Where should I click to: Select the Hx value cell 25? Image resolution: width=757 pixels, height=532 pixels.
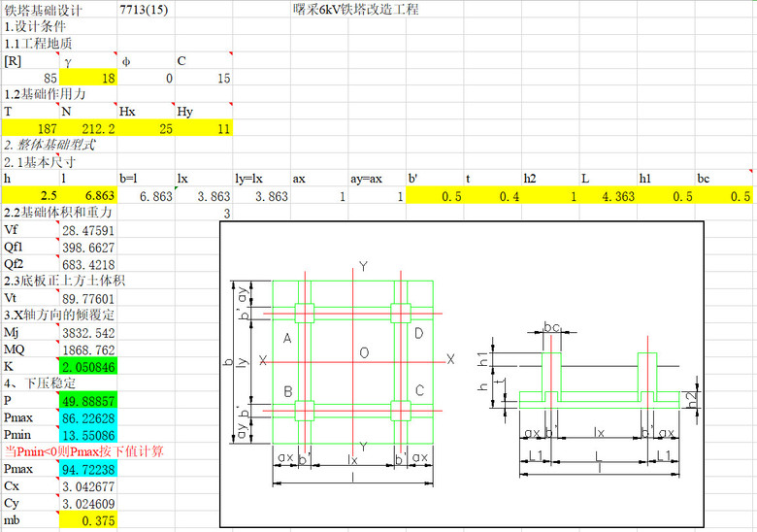tap(146, 128)
